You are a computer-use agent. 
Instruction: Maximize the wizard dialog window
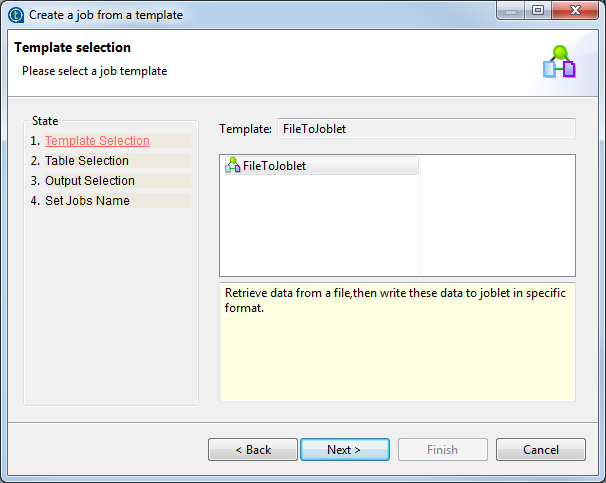point(537,14)
